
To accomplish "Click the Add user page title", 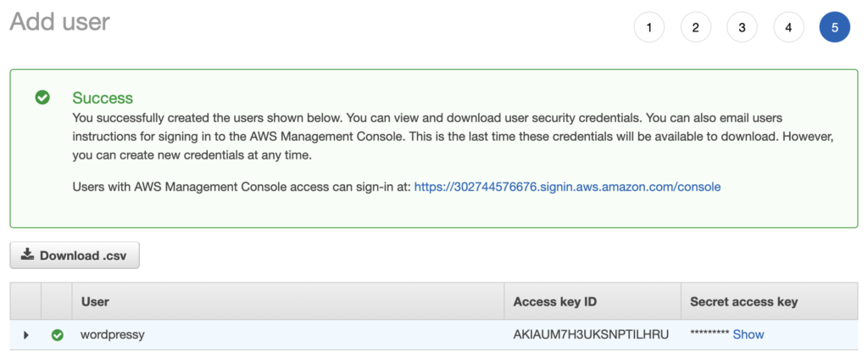I will coord(60,22).
